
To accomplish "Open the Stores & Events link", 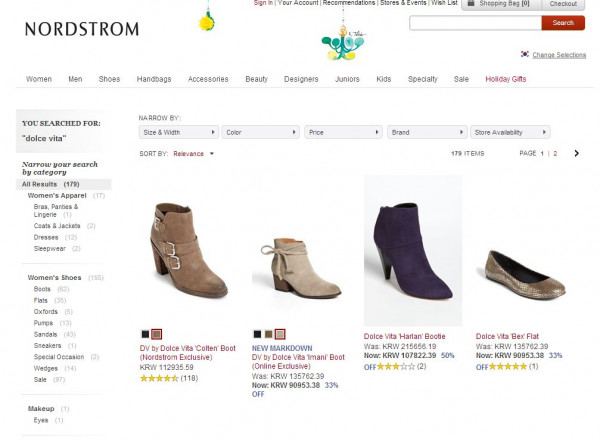I will [403, 3].
